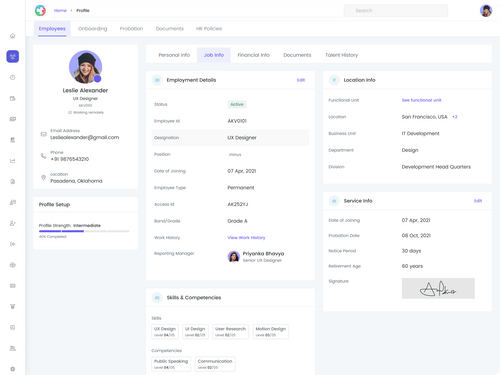Click the Grade A band value

tap(237, 221)
